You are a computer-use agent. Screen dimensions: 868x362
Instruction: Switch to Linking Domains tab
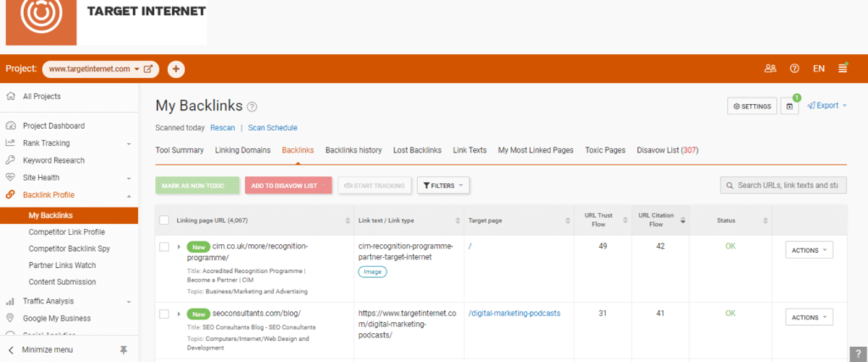(243, 151)
